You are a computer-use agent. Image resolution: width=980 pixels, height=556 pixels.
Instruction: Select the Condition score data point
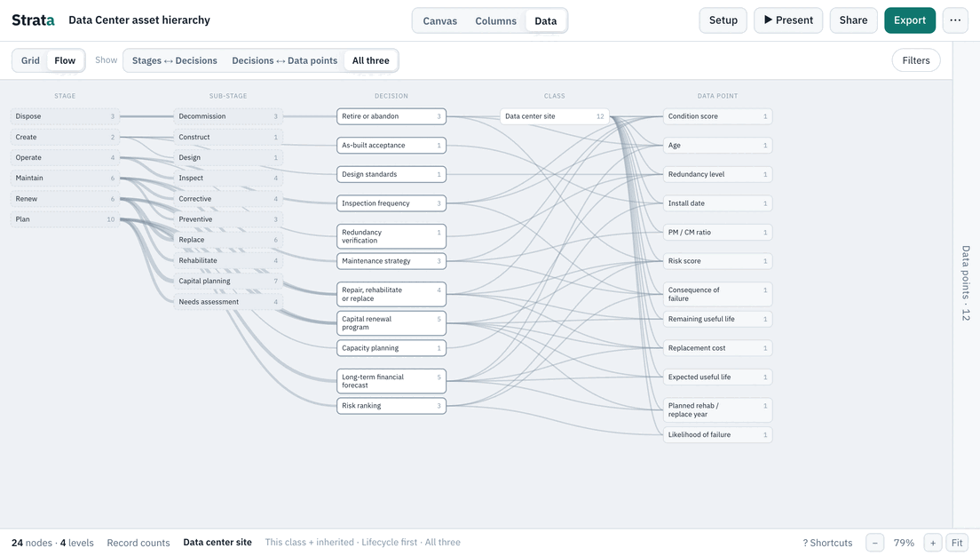(x=717, y=116)
